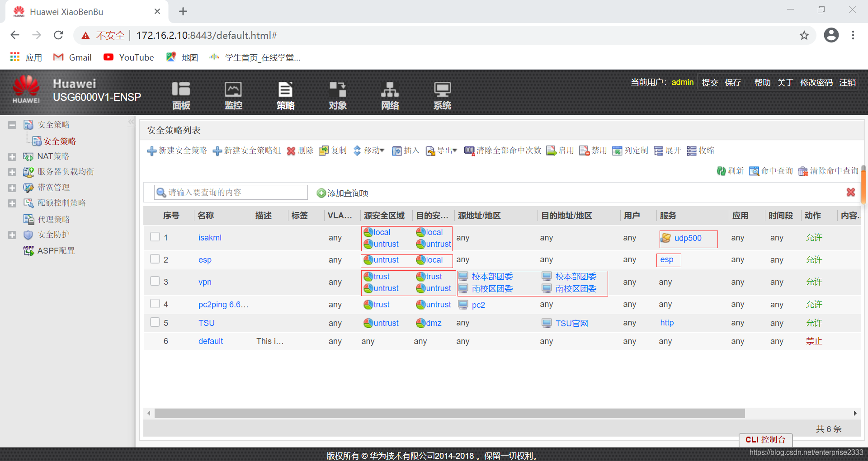Click the 启用 enable tool
Screen dimensions: 868x461
tap(560, 151)
